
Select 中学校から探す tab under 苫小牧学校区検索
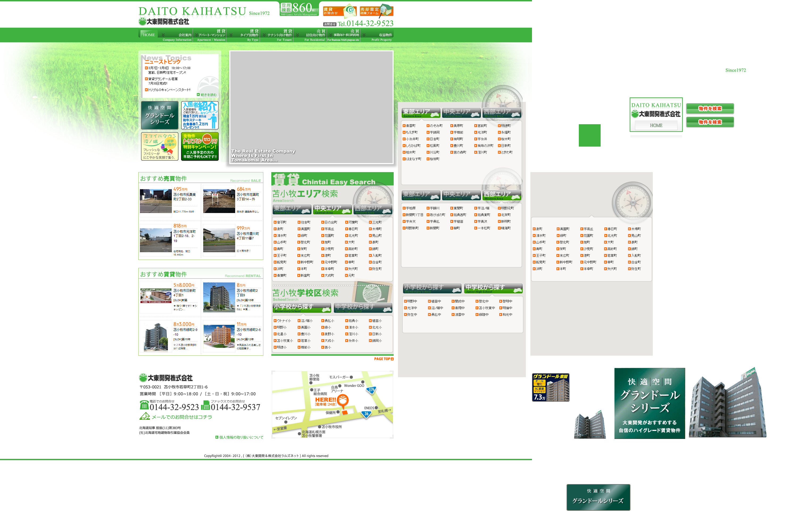[x=363, y=307]
